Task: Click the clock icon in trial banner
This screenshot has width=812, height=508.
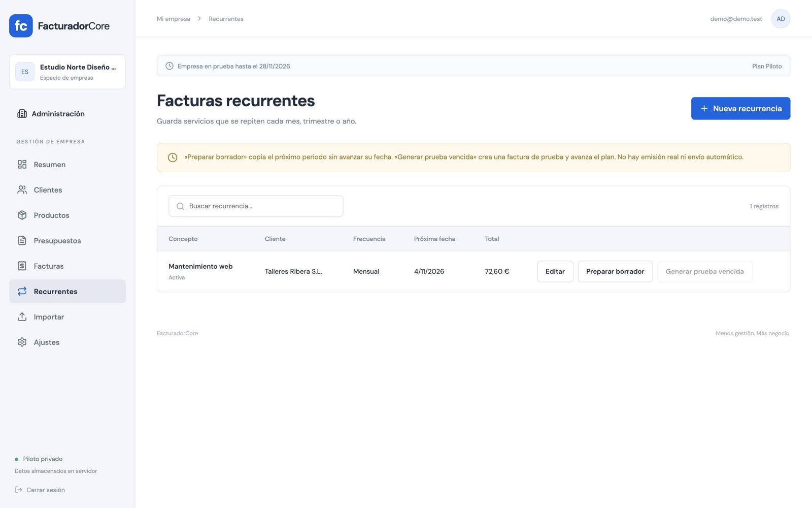Action: click(170, 66)
